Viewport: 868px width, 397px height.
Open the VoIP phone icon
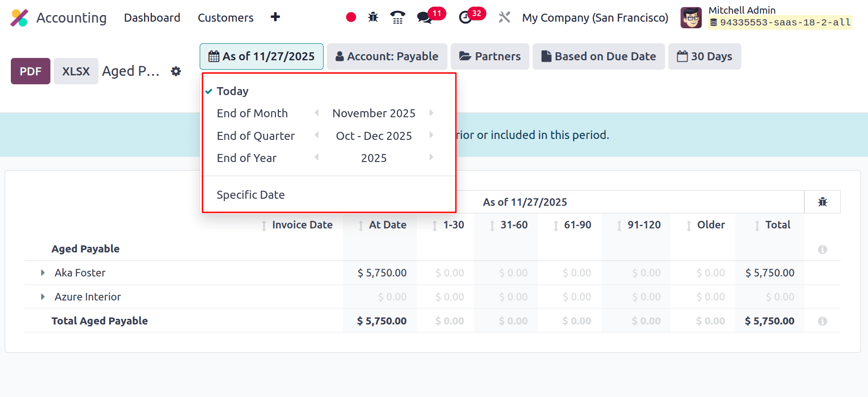(398, 17)
